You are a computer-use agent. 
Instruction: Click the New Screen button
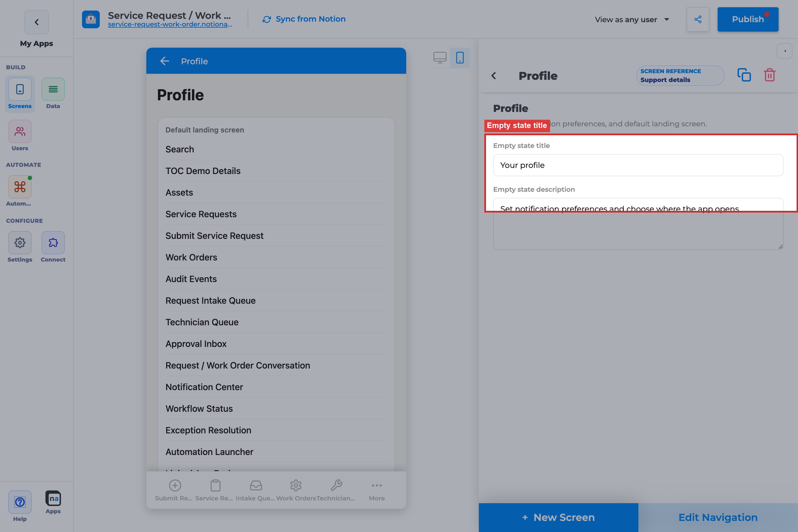pos(558,517)
